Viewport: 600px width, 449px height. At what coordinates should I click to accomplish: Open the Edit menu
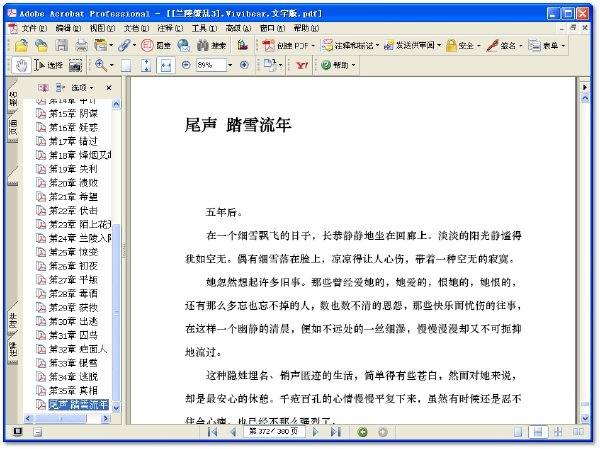pyautogui.click(x=68, y=28)
